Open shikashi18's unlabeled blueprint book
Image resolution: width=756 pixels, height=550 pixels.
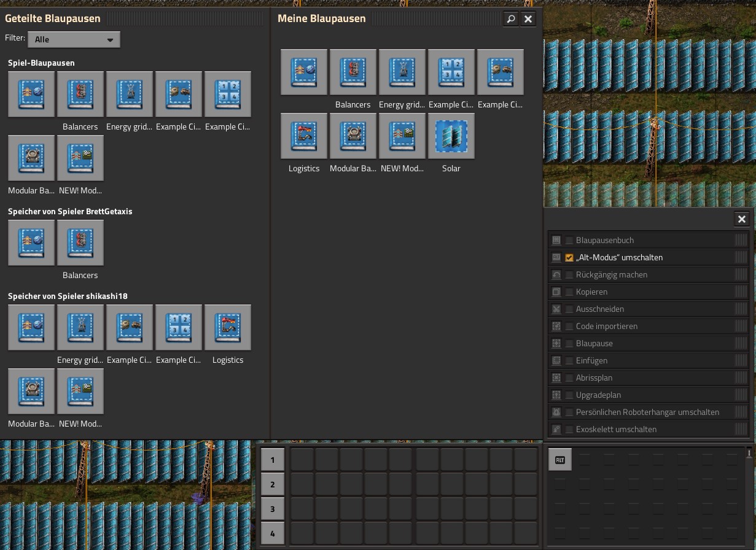[x=31, y=327]
